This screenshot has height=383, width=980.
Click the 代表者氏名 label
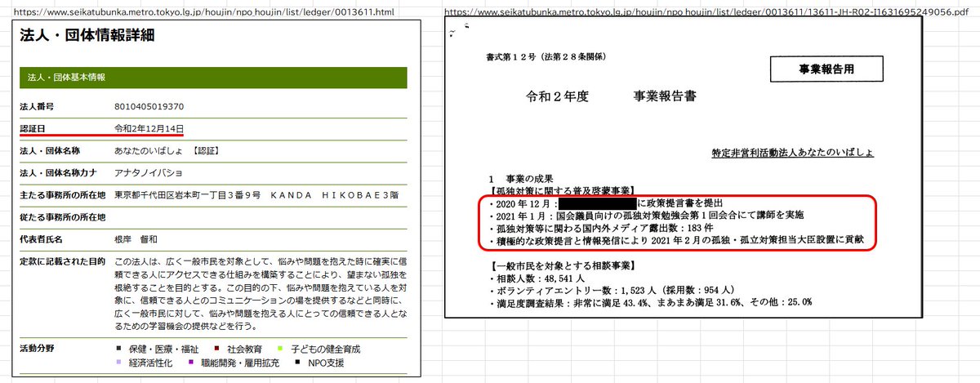click(42, 239)
